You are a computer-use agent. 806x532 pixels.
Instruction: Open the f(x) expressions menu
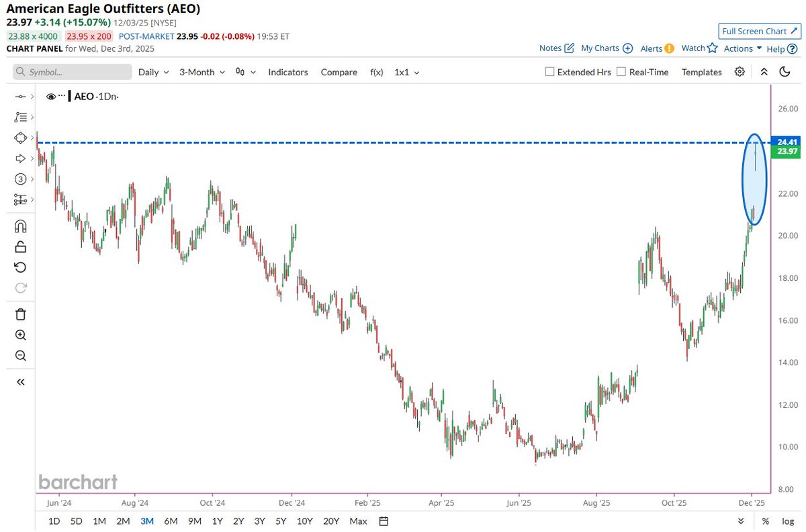coord(377,72)
